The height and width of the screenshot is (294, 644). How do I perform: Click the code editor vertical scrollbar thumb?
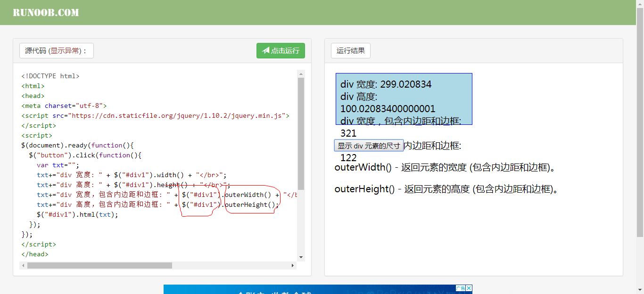(301, 134)
